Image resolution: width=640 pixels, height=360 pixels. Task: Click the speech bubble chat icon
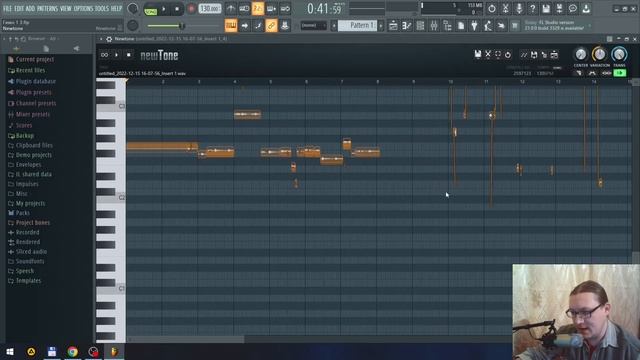pos(573,9)
